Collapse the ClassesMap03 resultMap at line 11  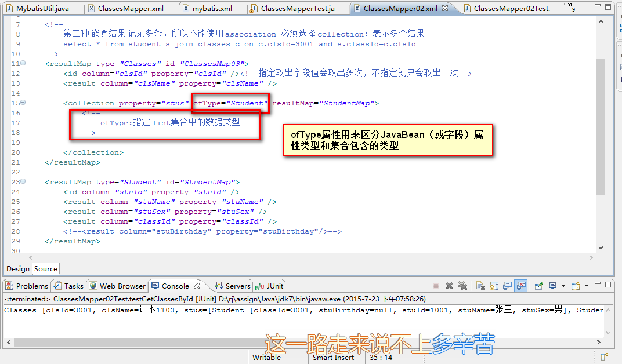pyautogui.click(x=23, y=63)
